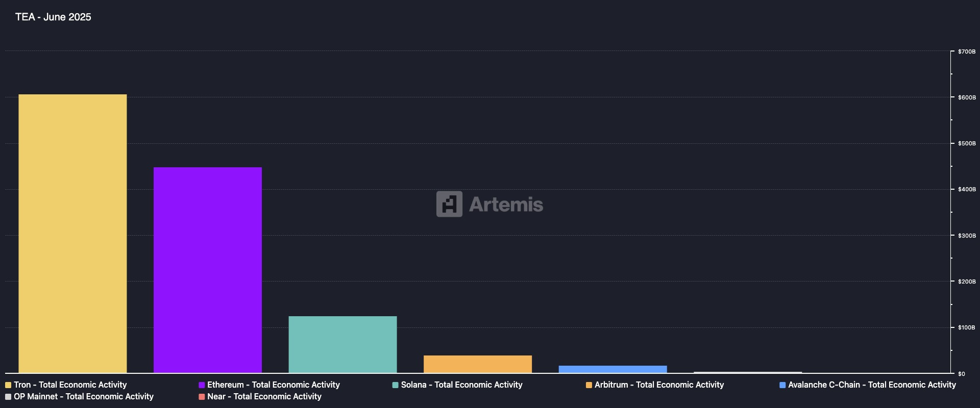Click the TEA - June 2025 chart title
The width and height of the screenshot is (980, 408).
53,17
